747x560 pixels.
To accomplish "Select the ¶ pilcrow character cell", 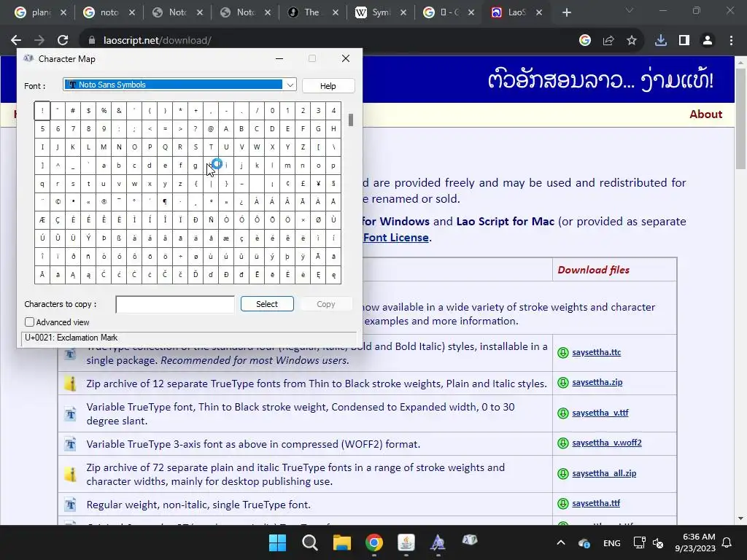I will click(x=165, y=201).
